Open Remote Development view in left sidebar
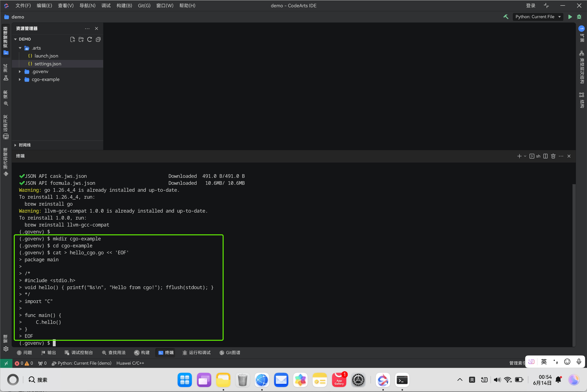Viewport: 587px width, 392px height. click(6, 127)
